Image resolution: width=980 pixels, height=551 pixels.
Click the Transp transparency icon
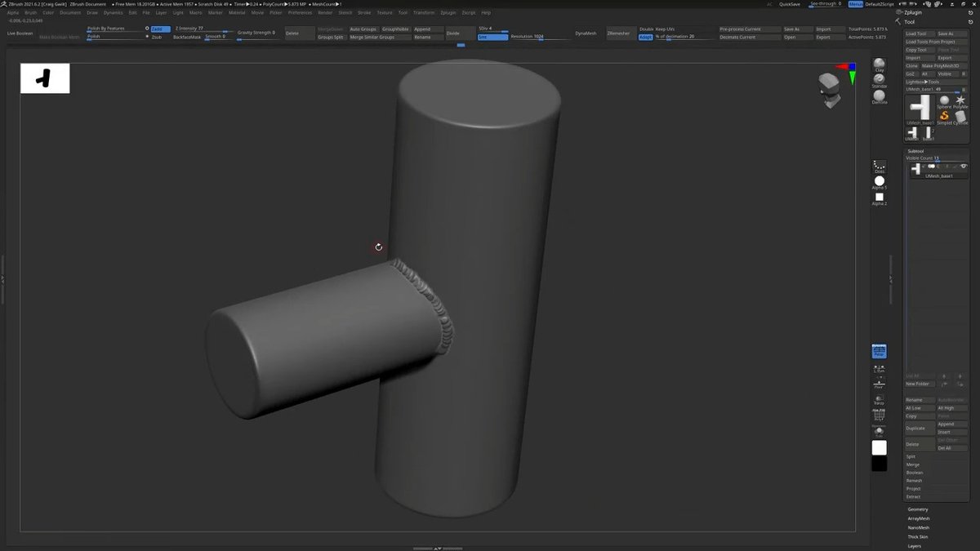tap(879, 400)
